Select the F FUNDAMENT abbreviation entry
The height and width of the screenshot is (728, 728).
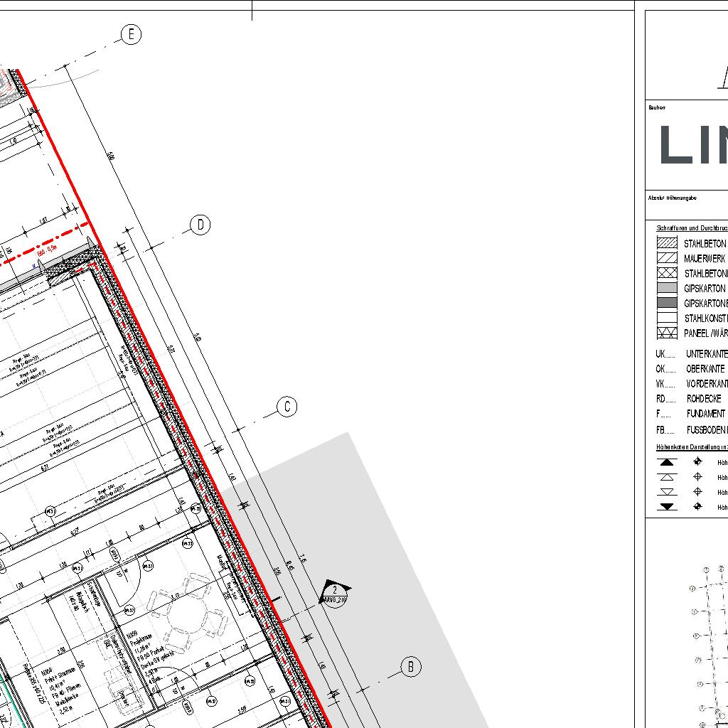pos(690,414)
